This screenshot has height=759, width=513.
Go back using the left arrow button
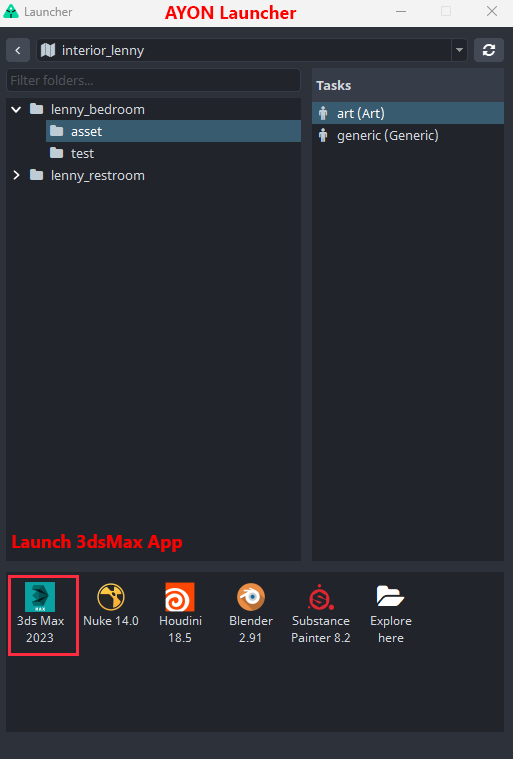18,50
